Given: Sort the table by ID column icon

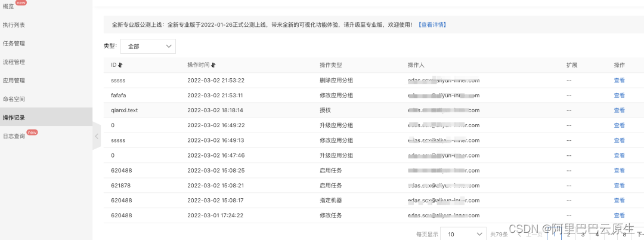Looking at the screenshot, I should [x=120, y=65].
